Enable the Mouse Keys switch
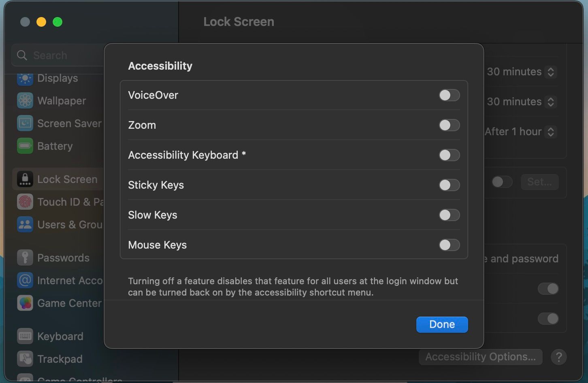This screenshot has width=588, height=383. (449, 245)
